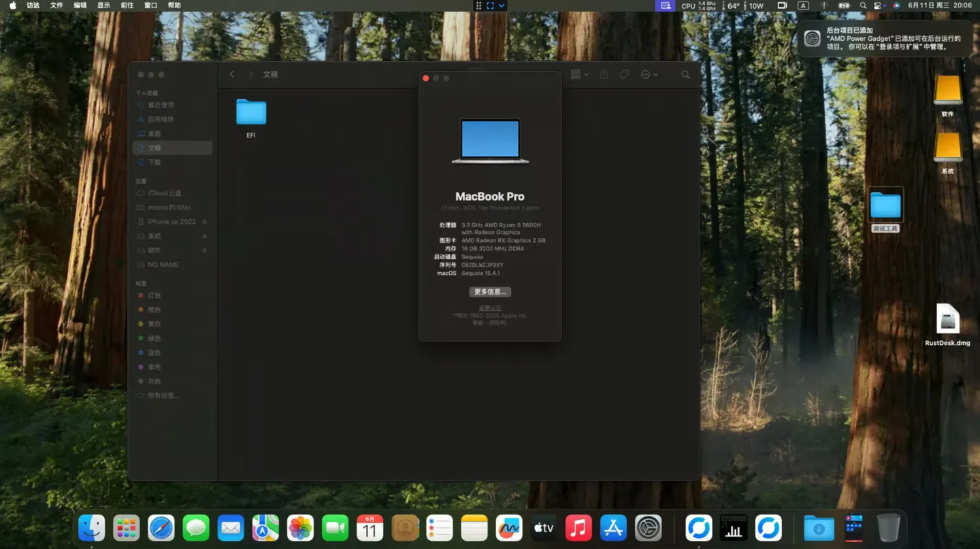Open the 前往 menu in the menu bar
This screenshot has height=549, width=980.
click(127, 5)
